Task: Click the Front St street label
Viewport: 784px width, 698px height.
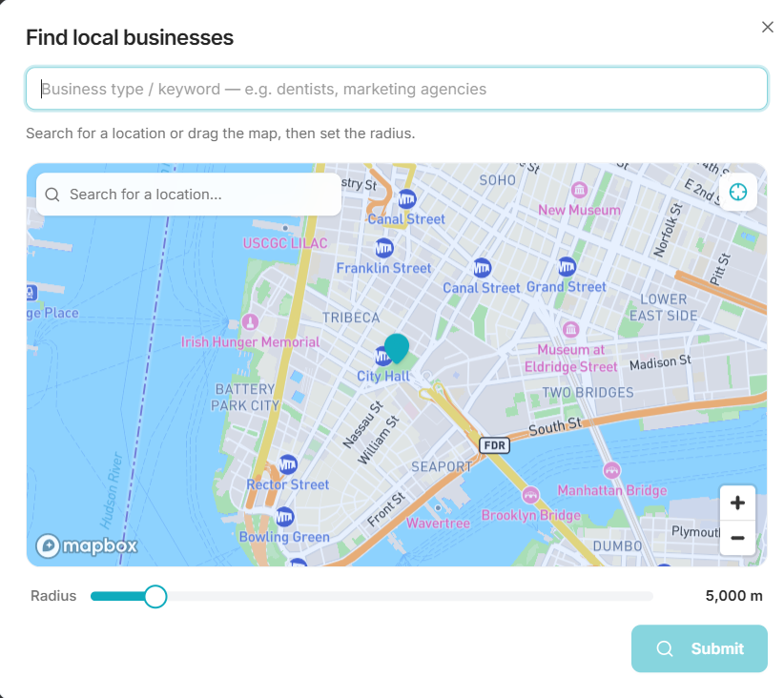Action: tap(385, 509)
